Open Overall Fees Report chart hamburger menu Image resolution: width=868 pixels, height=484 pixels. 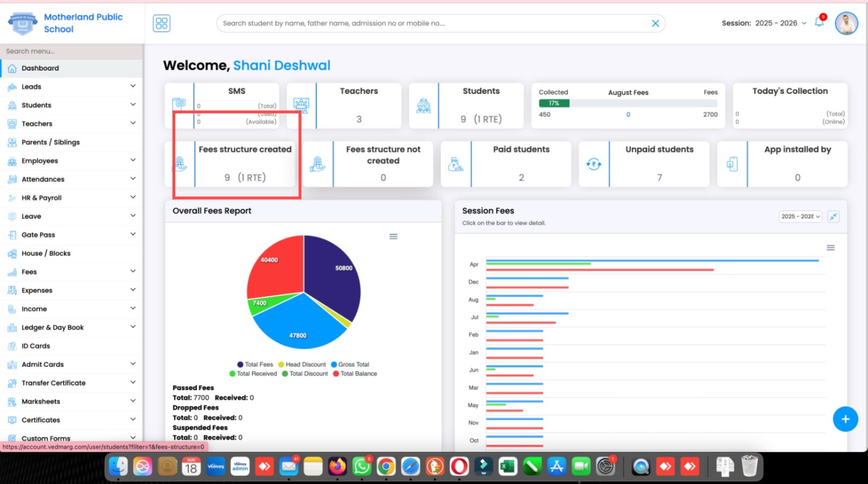coord(393,237)
